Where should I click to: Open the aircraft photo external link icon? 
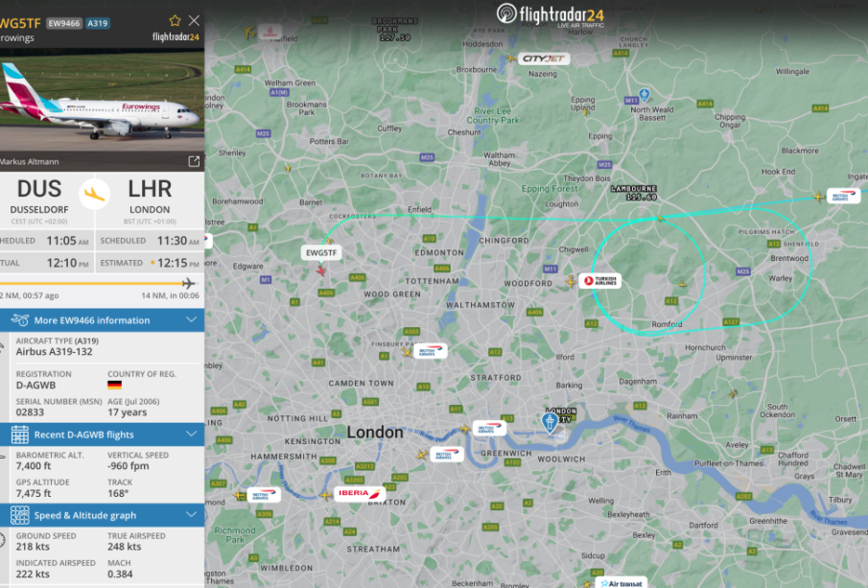pos(194,161)
